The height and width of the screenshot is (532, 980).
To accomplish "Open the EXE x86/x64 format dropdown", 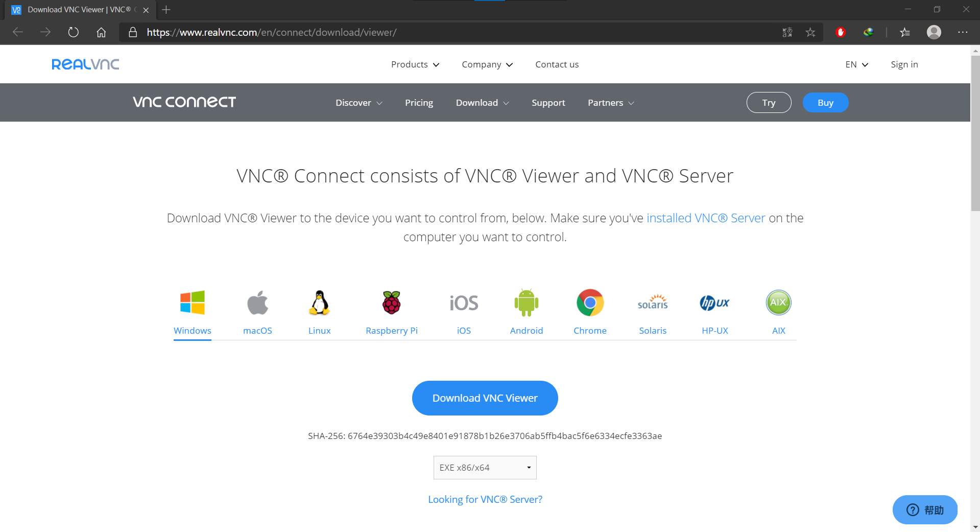I will point(485,468).
